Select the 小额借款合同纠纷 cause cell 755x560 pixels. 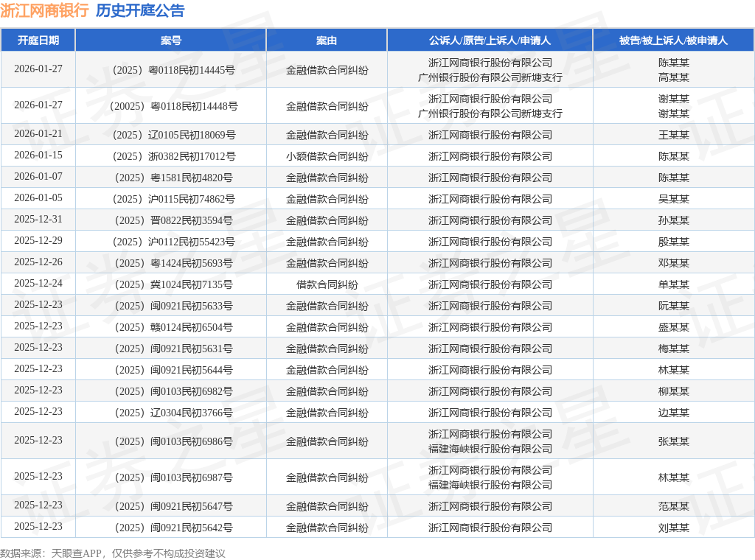click(x=327, y=156)
